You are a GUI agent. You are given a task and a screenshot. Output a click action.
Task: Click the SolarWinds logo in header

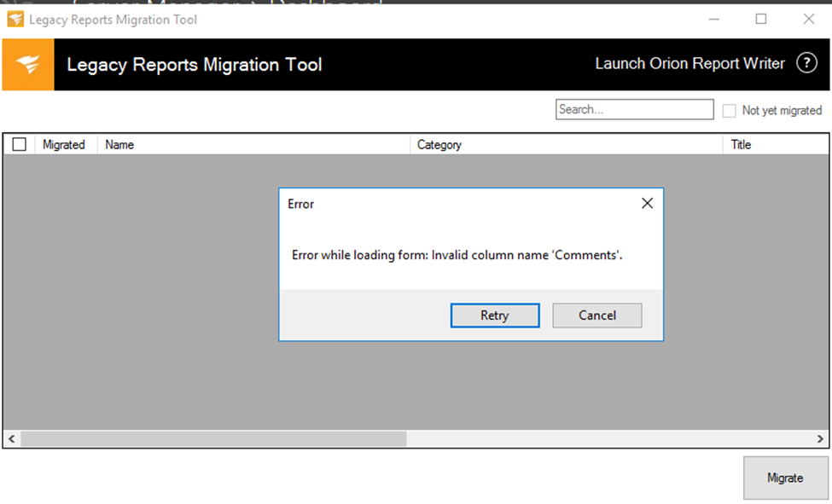point(28,64)
